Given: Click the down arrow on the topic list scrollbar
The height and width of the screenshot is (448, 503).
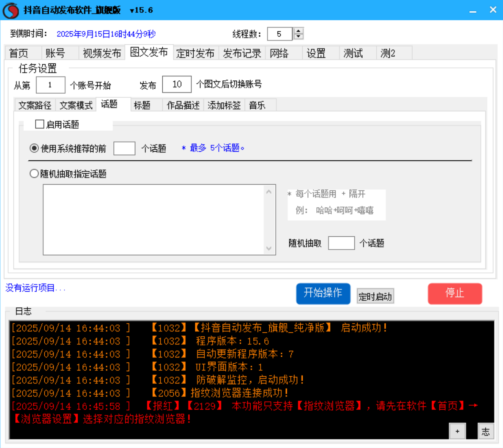Looking at the screenshot, I should coord(268,248).
